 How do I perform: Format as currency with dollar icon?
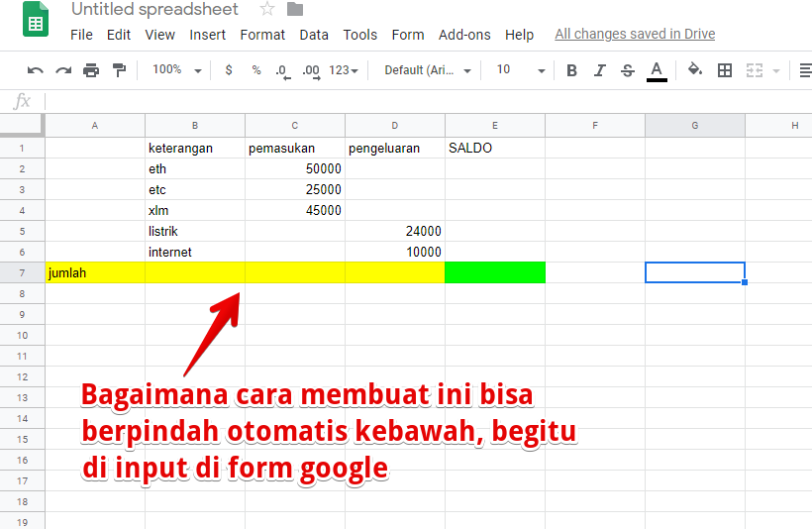point(229,70)
